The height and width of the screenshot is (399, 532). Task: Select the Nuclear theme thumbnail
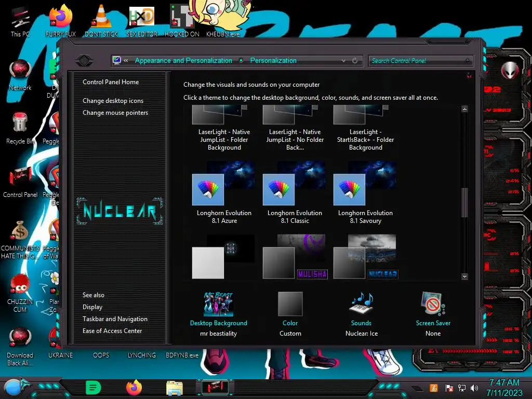(x=365, y=257)
